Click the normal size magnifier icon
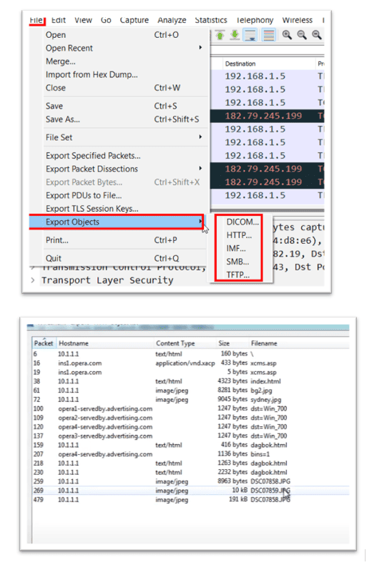392x570 pixels. (317, 35)
